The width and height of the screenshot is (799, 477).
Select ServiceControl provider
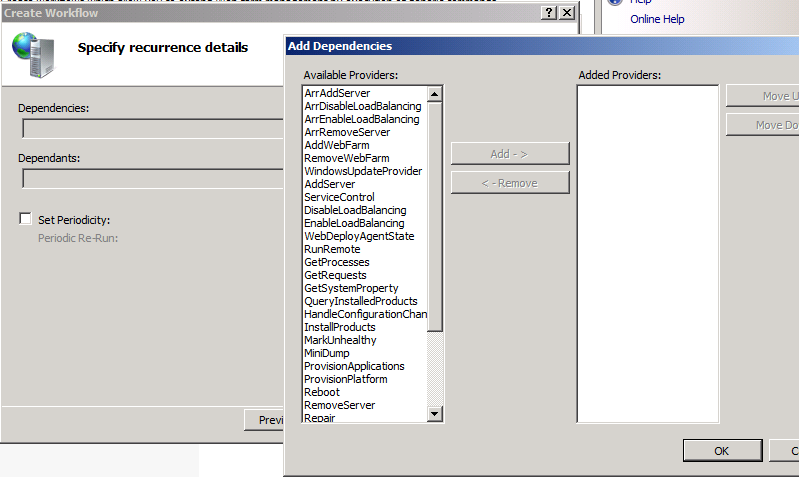click(x=339, y=197)
